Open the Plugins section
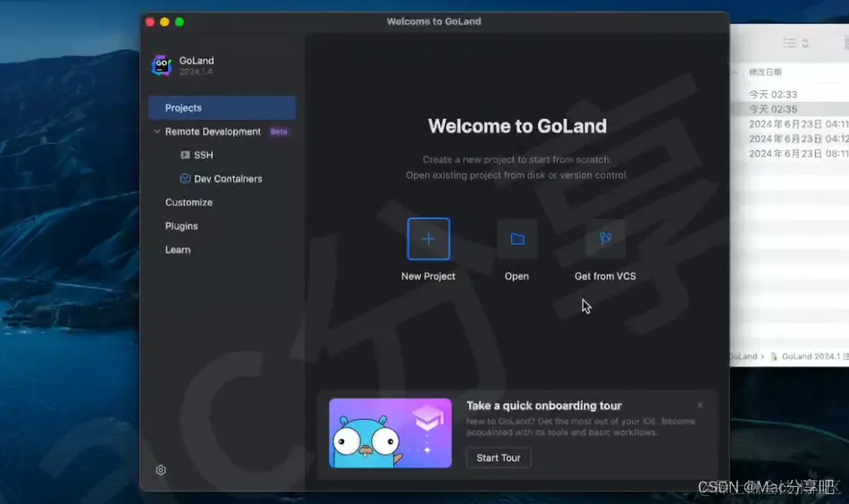The image size is (849, 504). click(x=181, y=226)
